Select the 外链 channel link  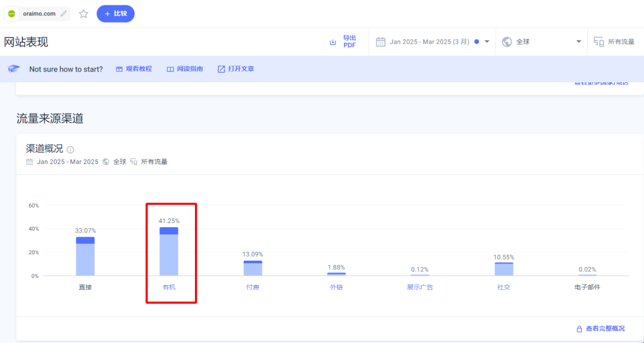[x=336, y=287]
